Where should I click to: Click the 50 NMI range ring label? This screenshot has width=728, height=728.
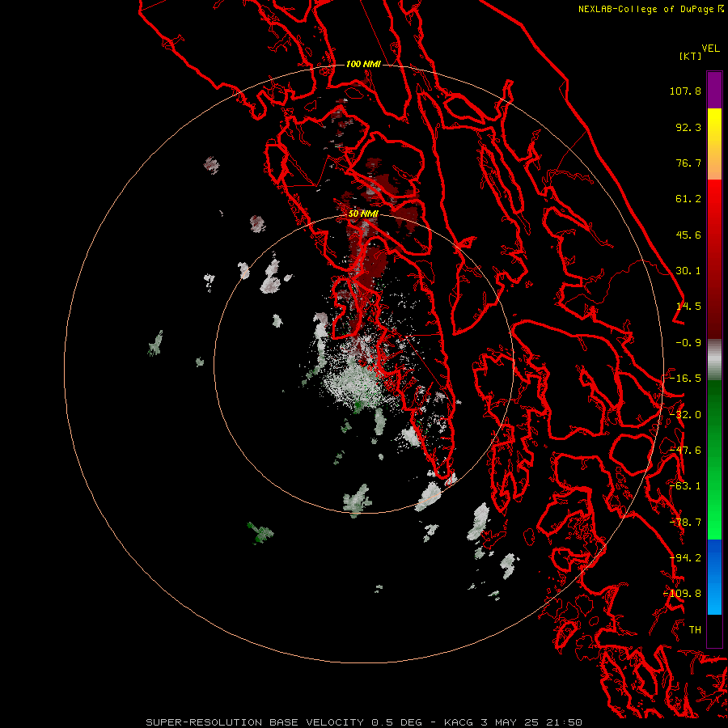click(x=363, y=214)
